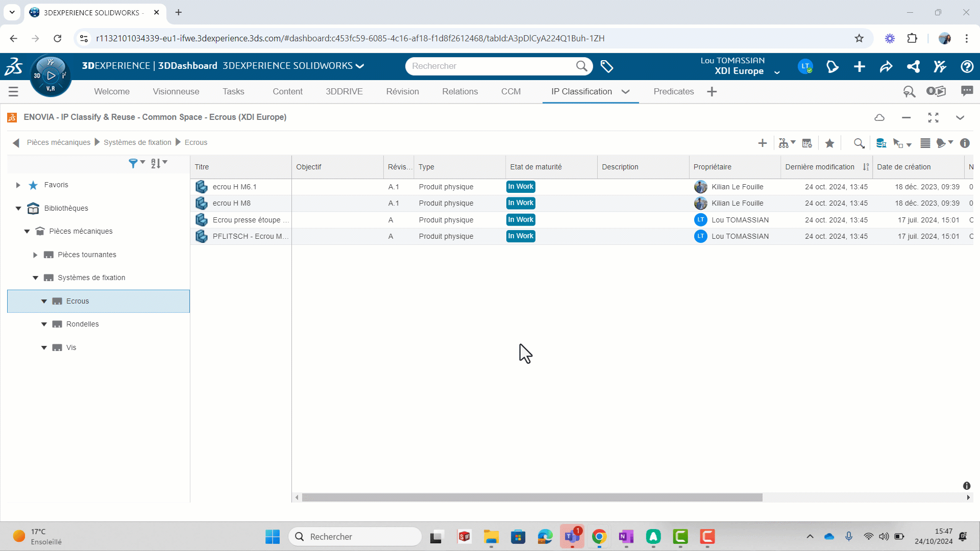This screenshot has width=980, height=551.
Task: Click the table settings icon in toolbar
Action: click(807, 143)
